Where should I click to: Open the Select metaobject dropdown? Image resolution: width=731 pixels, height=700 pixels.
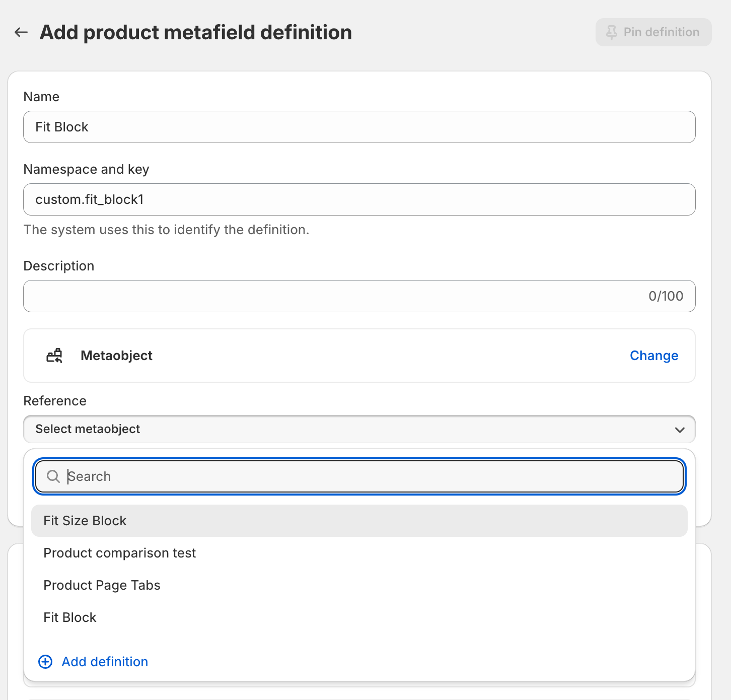tap(359, 429)
